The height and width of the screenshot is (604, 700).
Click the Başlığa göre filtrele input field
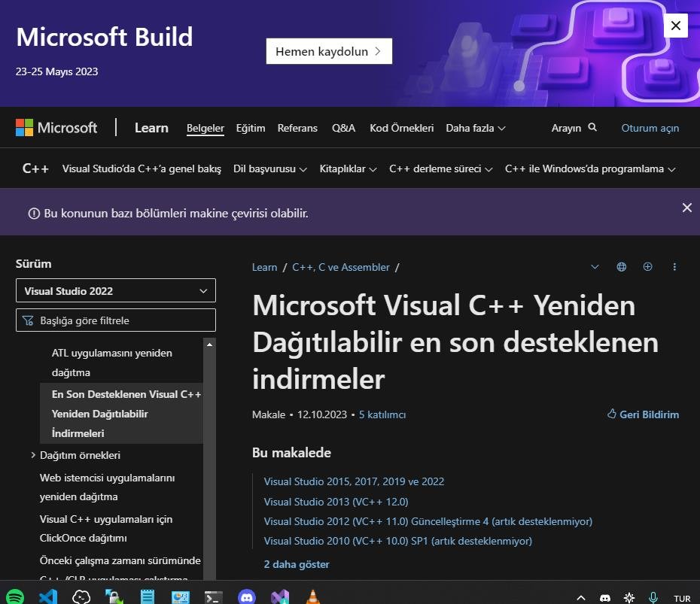point(116,320)
